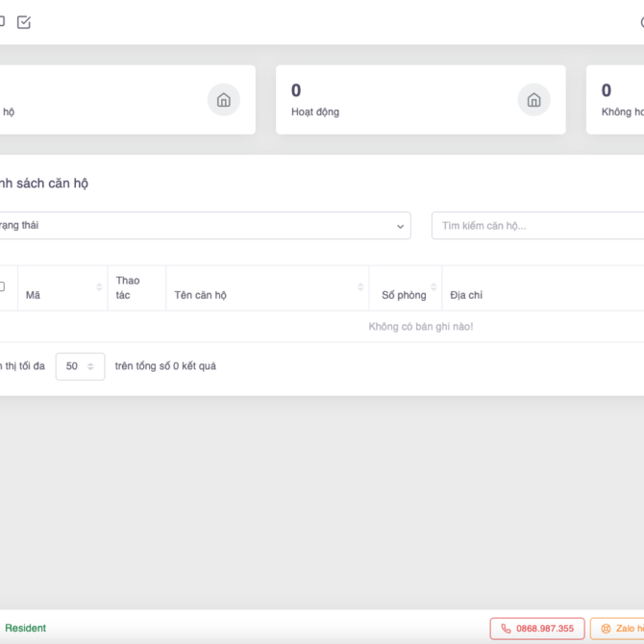Tick the select-all checkbox in table header
The image size is (644, 644).
coord(2,286)
